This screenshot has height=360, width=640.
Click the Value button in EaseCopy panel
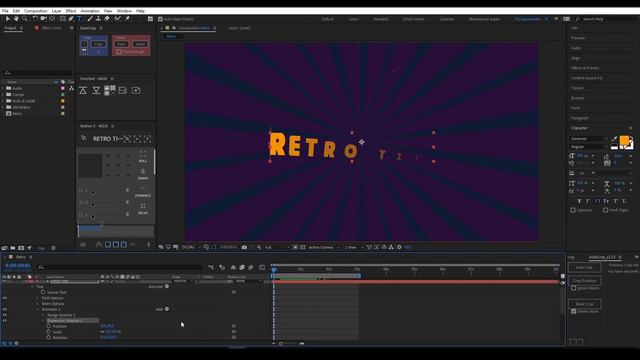coord(140,44)
